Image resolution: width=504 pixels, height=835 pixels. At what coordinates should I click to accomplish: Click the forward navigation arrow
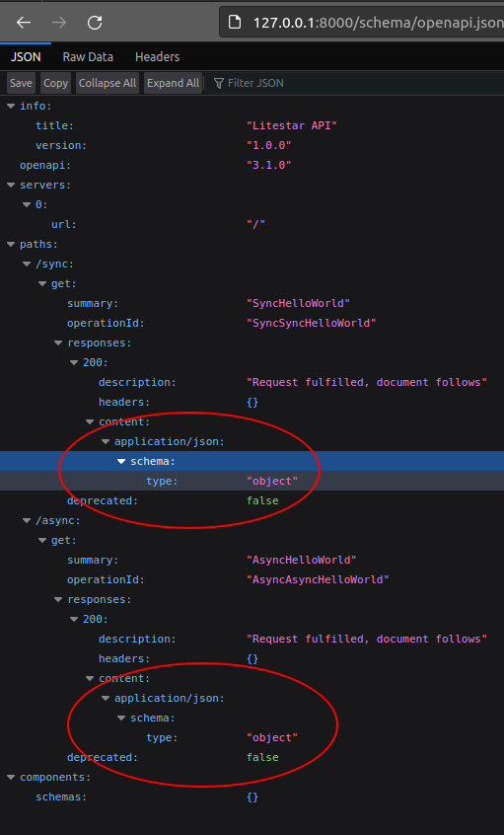click(59, 23)
